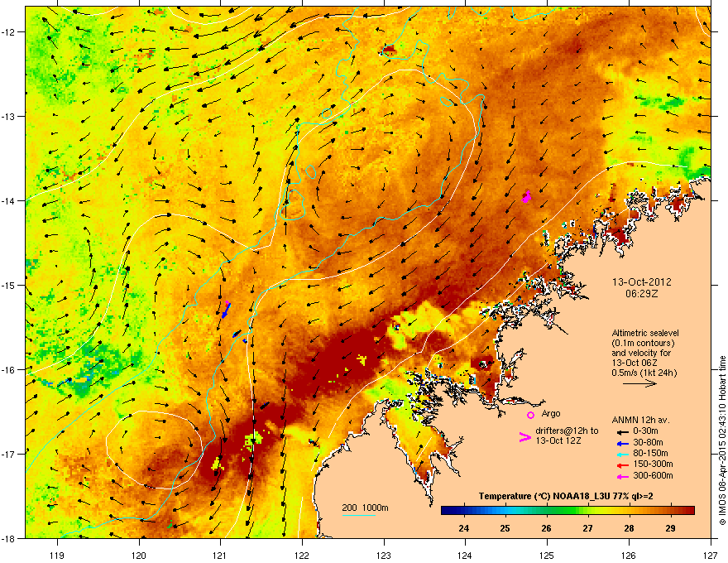Viewport: 728px width, 563px height.
Task: Click longitude axis label 127
Action: point(711,555)
